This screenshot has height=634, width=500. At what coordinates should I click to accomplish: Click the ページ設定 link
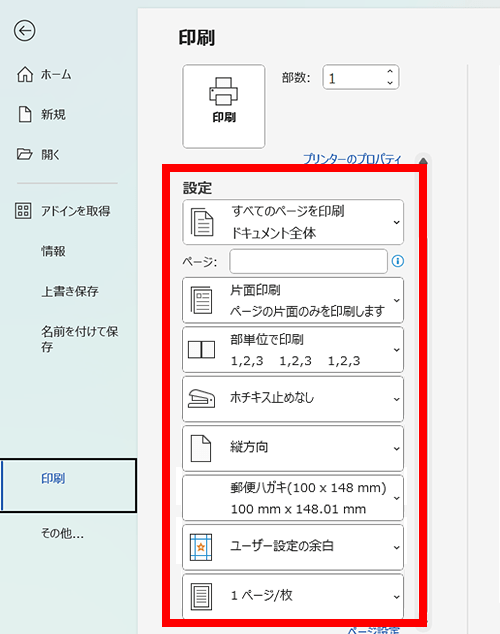[x=373, y=630]
